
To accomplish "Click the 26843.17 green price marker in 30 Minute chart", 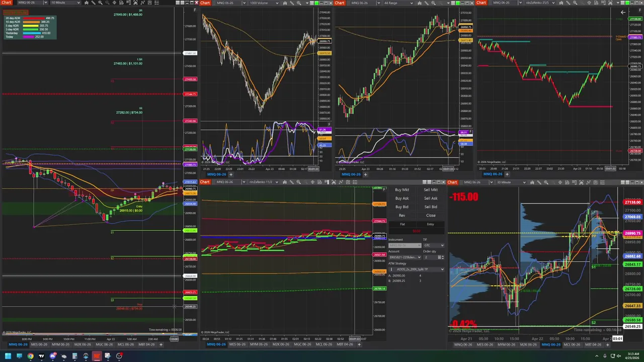I will (x=633, y=264).
